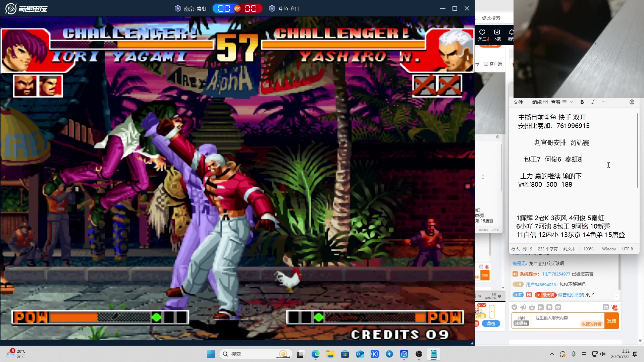The height and width of the screenshot is (362, 644).
Task: Toggle bold formatting in Notepad
Action: coord(582,102)
